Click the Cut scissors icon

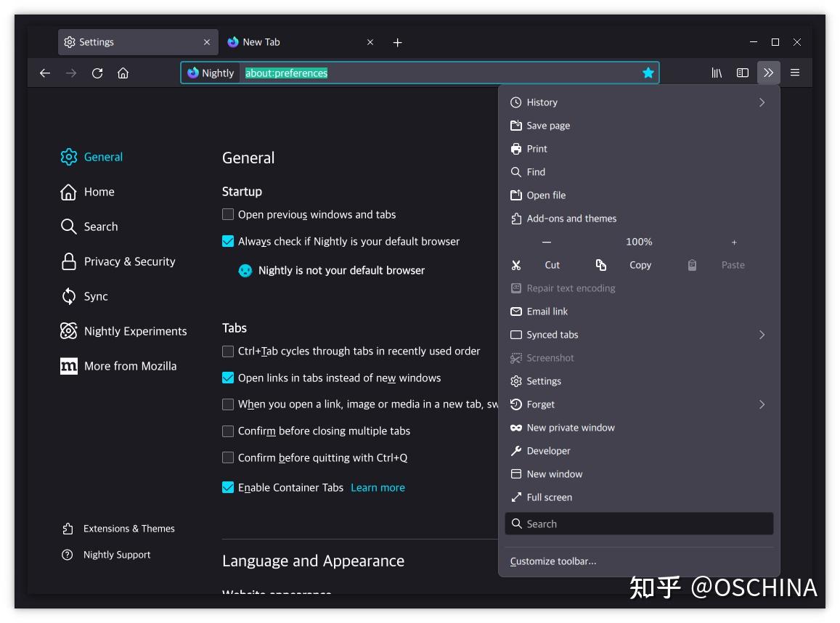click(516, 265)
